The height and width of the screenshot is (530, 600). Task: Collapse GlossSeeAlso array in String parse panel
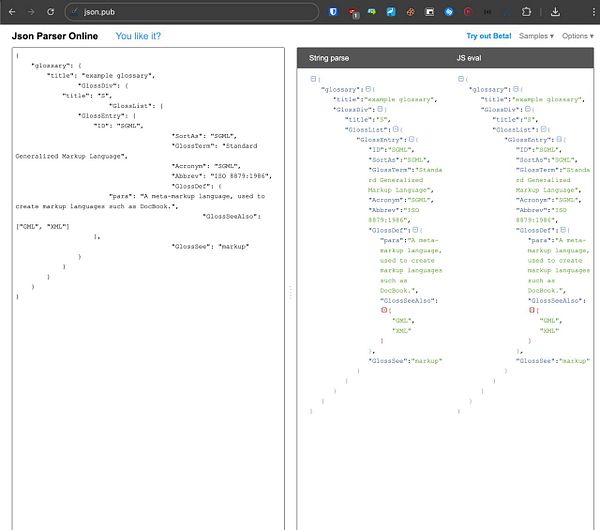384,310
